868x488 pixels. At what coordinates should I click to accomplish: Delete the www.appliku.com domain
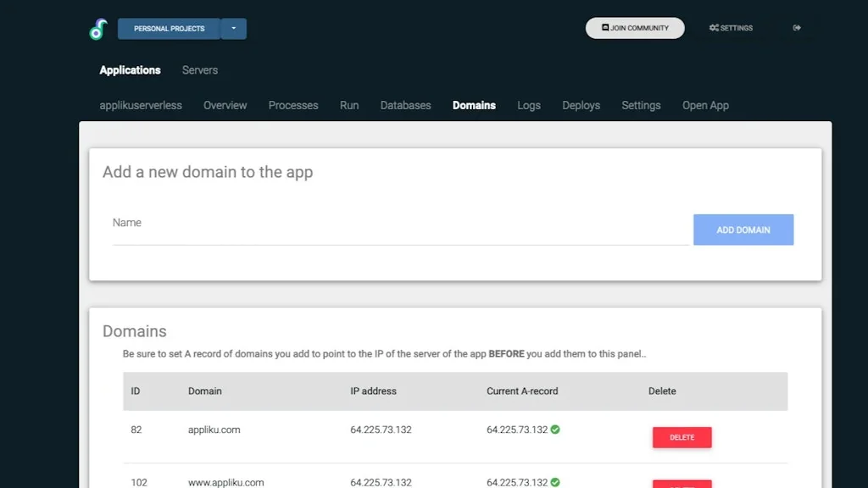pyautogui.click(x=682, y=485)
